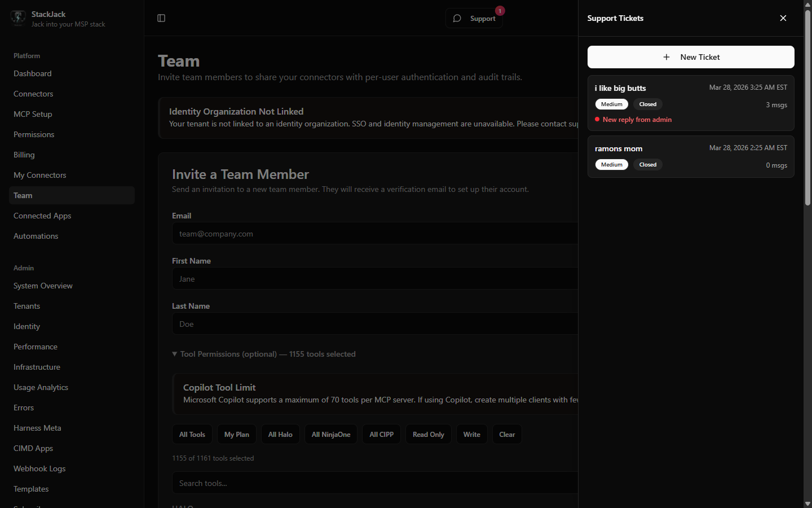
Task: Click the StackJack logo icon
Action: click(18, 18)
